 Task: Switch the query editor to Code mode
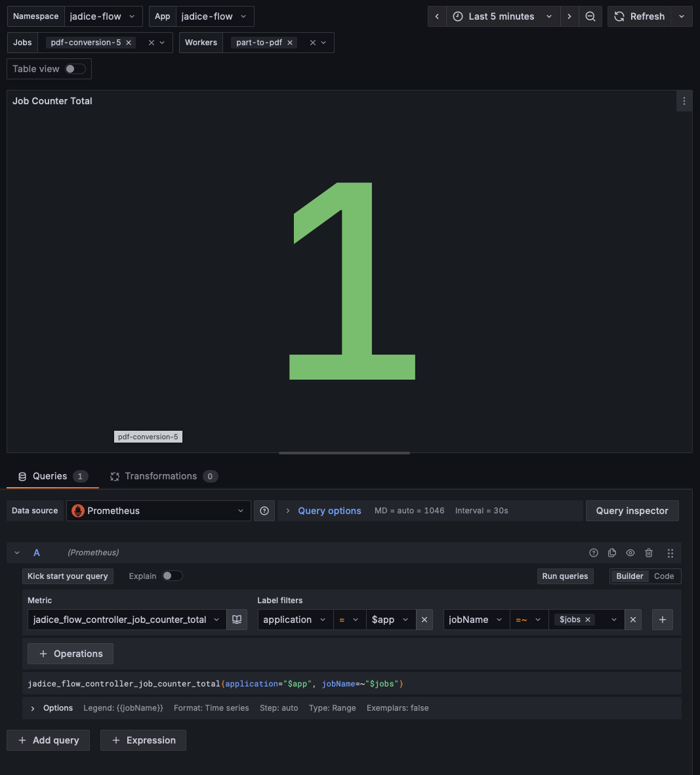664,576
